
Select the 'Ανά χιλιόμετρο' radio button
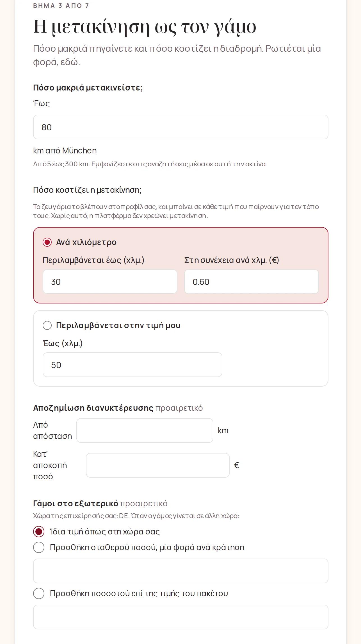47,242
